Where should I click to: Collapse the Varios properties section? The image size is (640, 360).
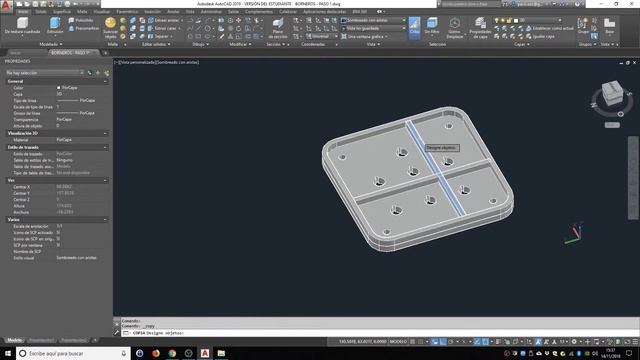[x=105, y=220]
